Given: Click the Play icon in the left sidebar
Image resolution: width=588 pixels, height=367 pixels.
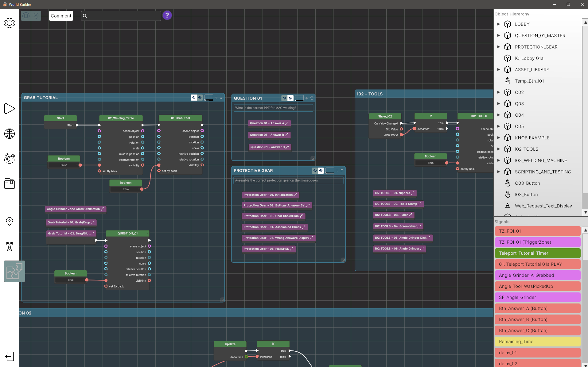Looking at the screenshot, I should (9, 109).
